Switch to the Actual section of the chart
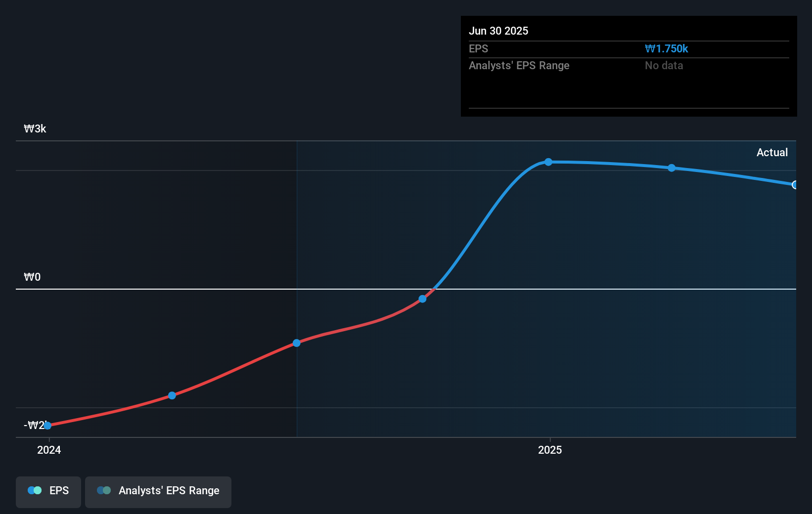 pos(772,152)
